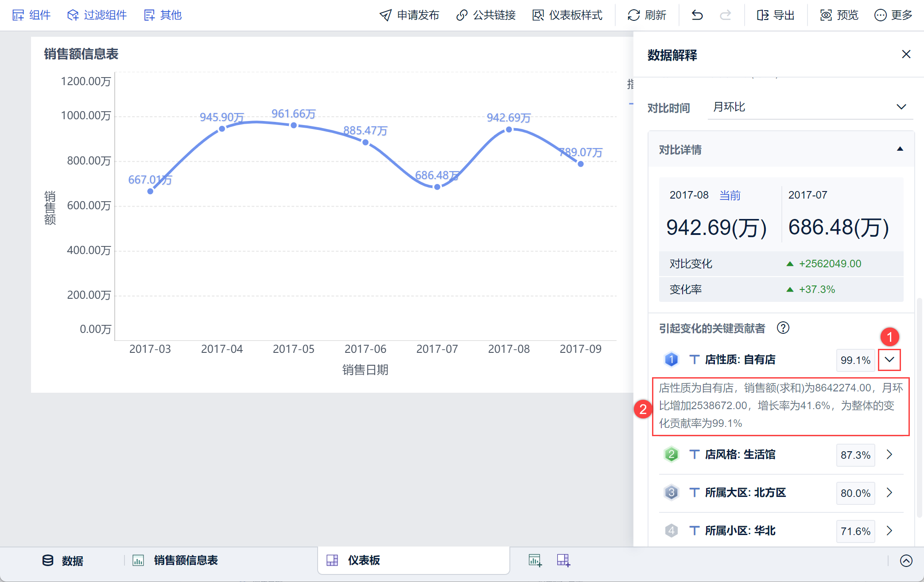This screenshot has height=582, width=924.
Task: Click the 2017-08 data point on the chart
Action: 509,129
